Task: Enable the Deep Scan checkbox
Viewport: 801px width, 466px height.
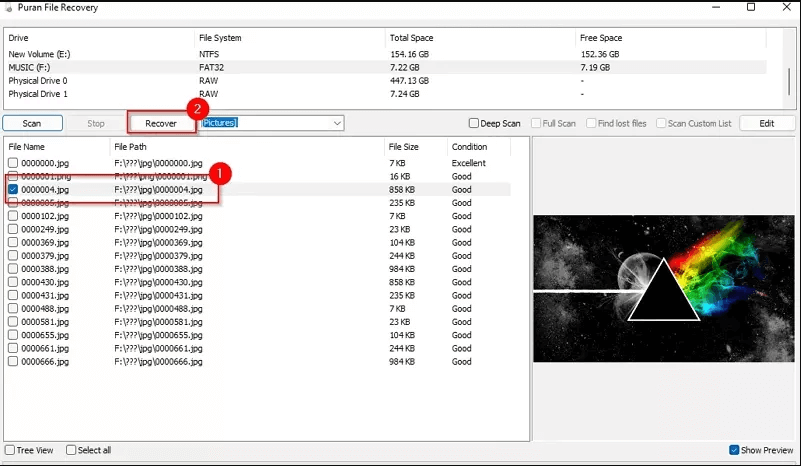Action: click(474, 123)
